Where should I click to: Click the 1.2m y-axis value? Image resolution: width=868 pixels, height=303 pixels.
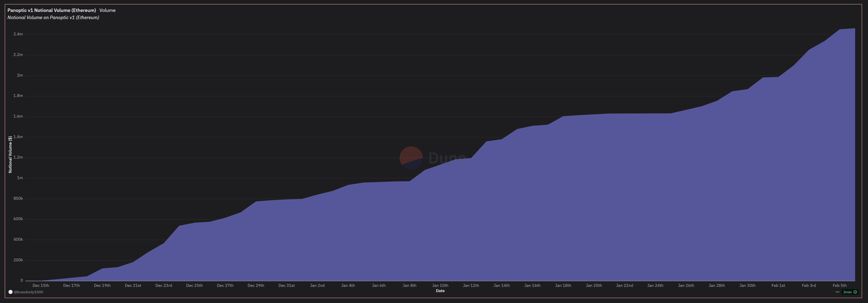[x=18, y=157]
